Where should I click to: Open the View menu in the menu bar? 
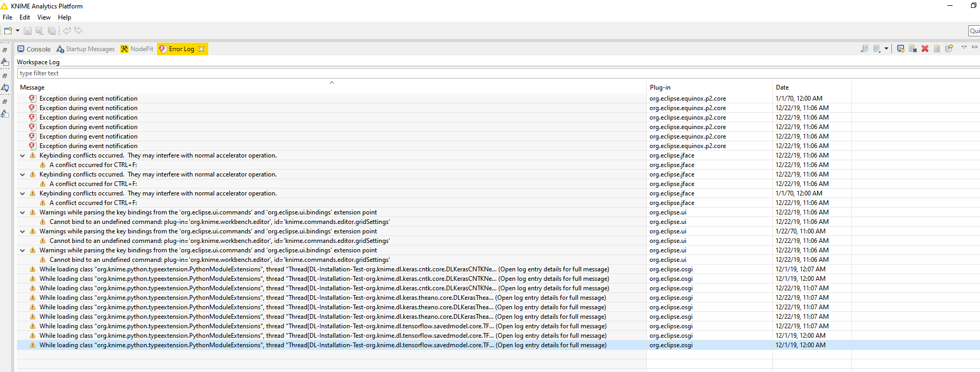pos(44,17)
